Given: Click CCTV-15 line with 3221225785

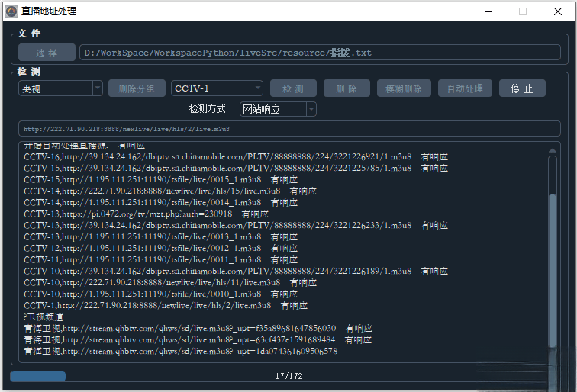Looking at the screenshot, I should 236,169.
